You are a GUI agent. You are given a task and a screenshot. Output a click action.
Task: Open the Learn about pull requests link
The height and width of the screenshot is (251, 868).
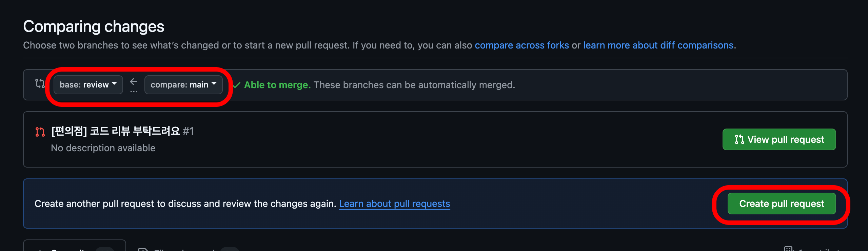tap(394, 204)
